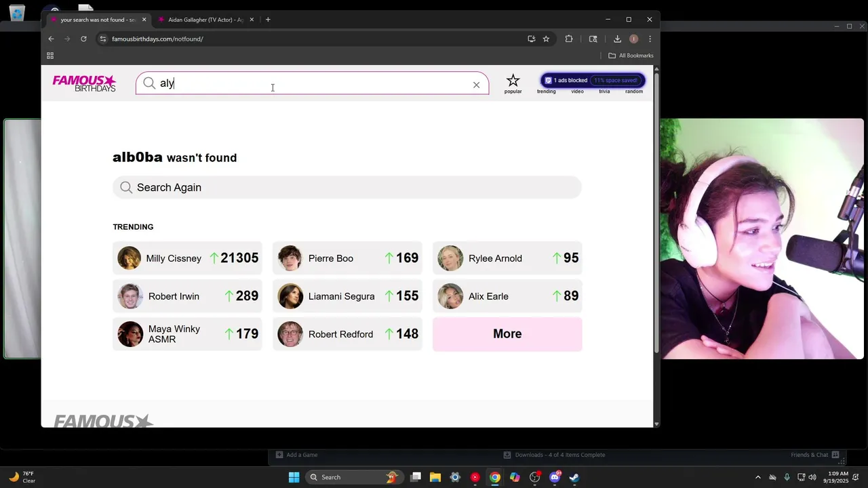Screen dimensions: 868x488
Task: Click Rylee Arnold's profile thumbnail
Action: click(450, 258)
